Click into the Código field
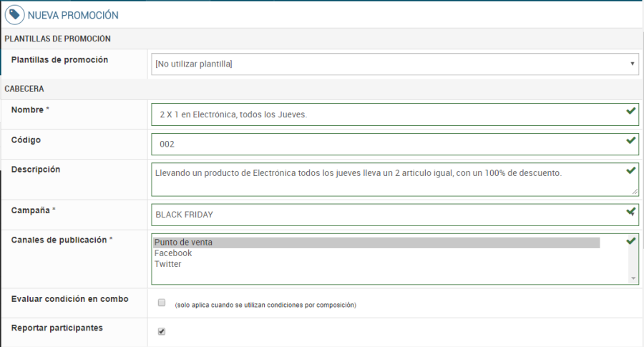 (386, 144)
